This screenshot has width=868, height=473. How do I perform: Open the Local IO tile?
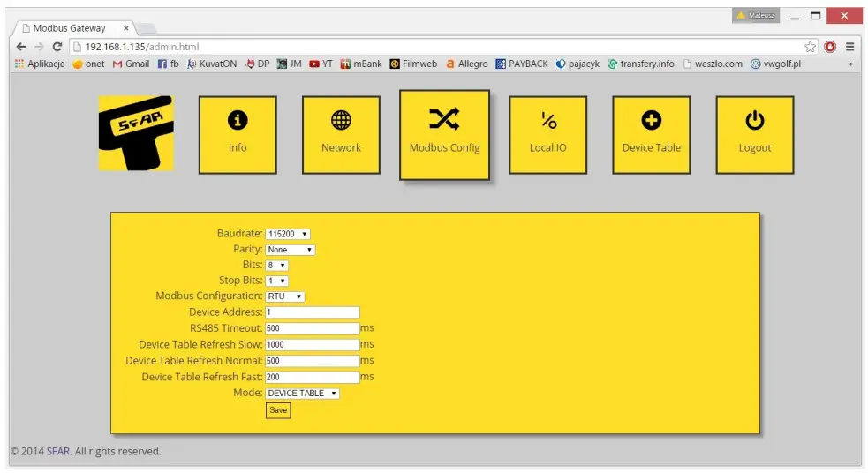(548, 135)
